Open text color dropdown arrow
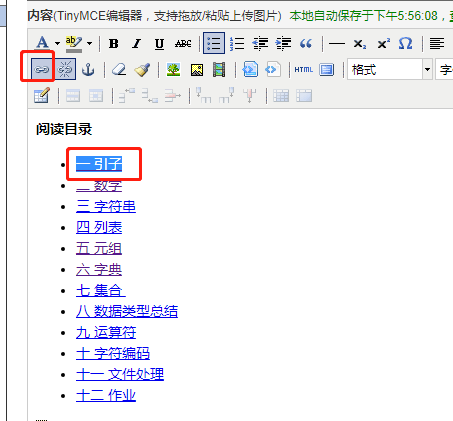The image size is (453, 421). tap(57, 43)
